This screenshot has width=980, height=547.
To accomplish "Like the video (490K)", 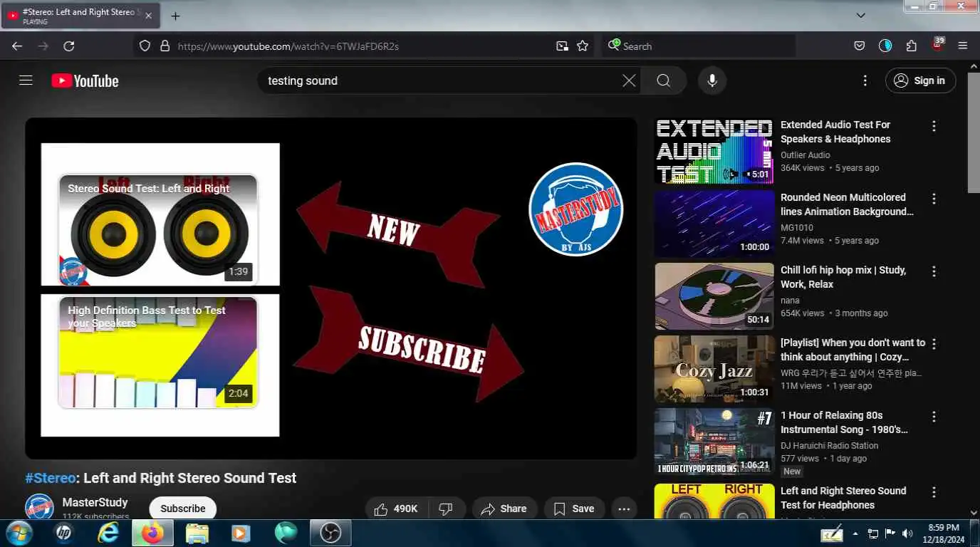I will click(396, 509).
